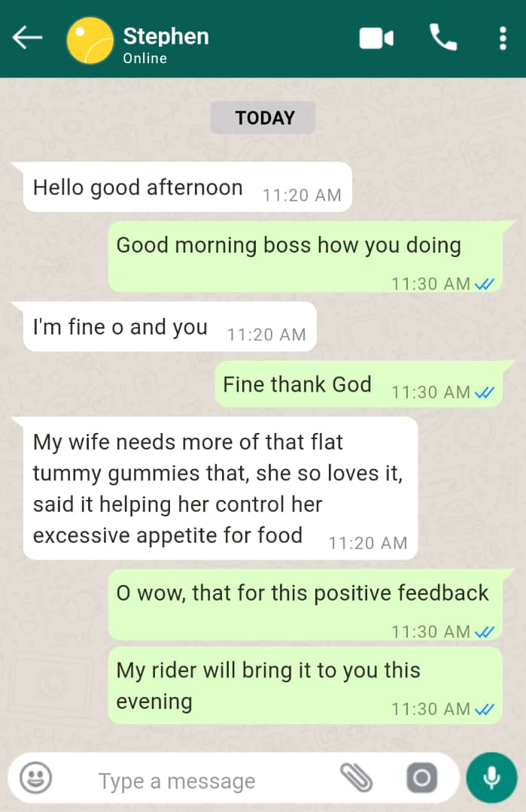Click the paperclip attachment icon

(x=357, y=777)
